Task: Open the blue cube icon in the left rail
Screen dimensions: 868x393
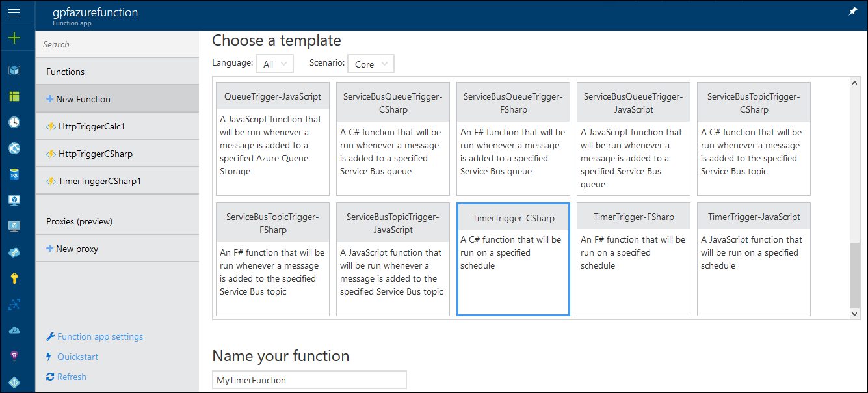Action: [x=14, y=70]
